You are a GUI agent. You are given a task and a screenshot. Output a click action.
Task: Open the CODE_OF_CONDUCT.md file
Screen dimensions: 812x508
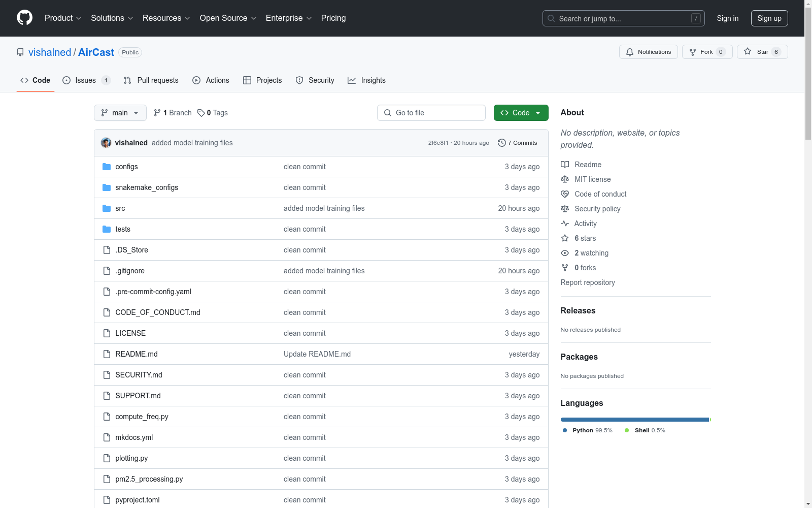(158, 312)
